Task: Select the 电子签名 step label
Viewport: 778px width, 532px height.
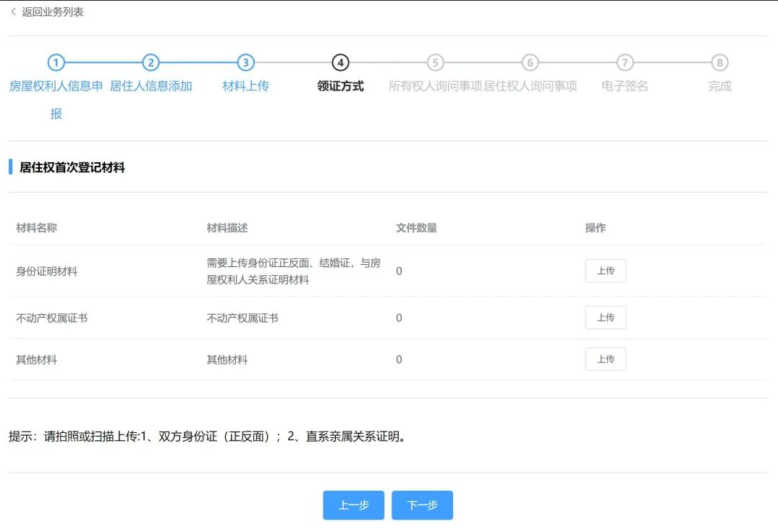Action: click(x=625, y=86)
